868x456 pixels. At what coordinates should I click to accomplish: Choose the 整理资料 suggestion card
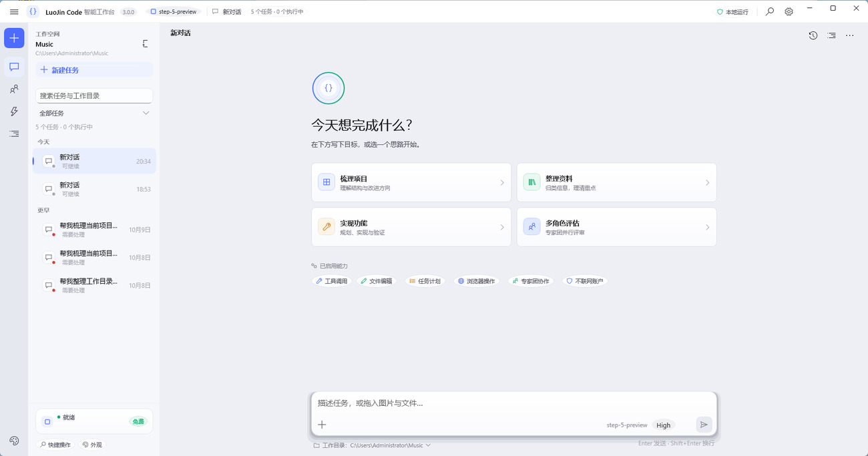coord(616,182)
